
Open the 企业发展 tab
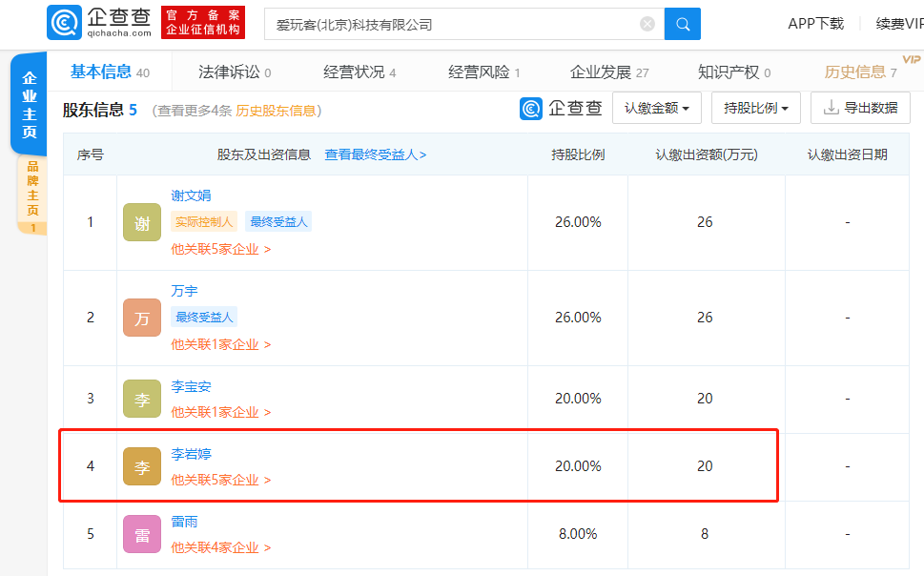pos(609,72)
